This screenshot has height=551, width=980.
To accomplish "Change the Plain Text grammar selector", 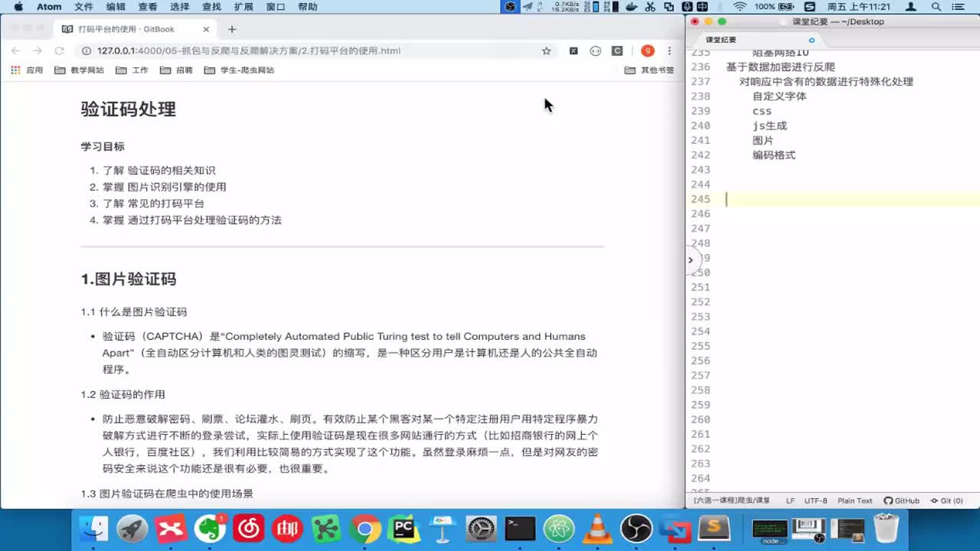I will coord(854,500).
